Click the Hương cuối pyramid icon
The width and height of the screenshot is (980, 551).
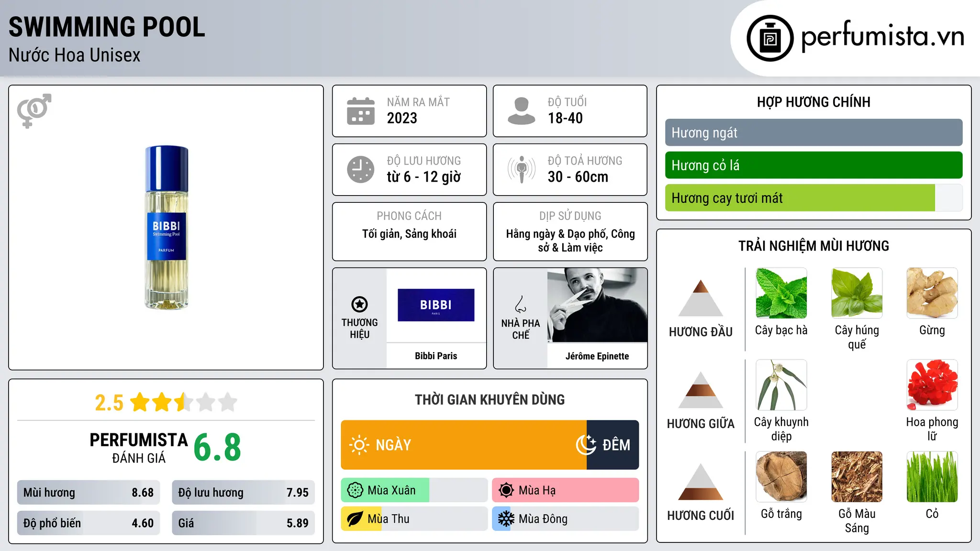point(701,482)
